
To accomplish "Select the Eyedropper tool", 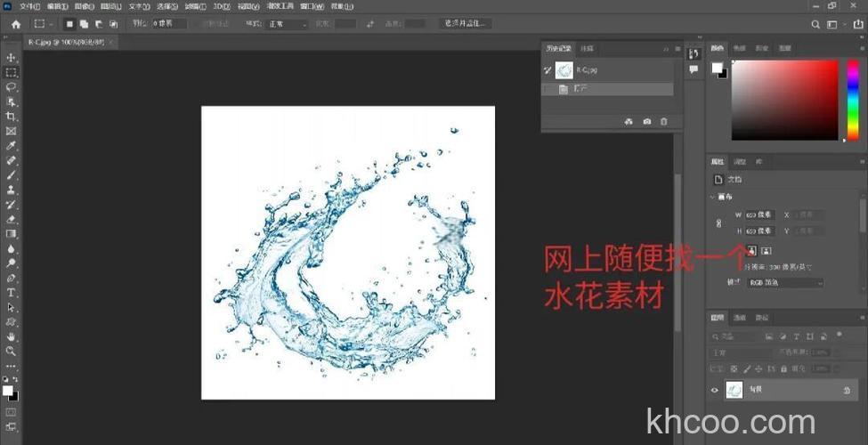I will (11, 146).
